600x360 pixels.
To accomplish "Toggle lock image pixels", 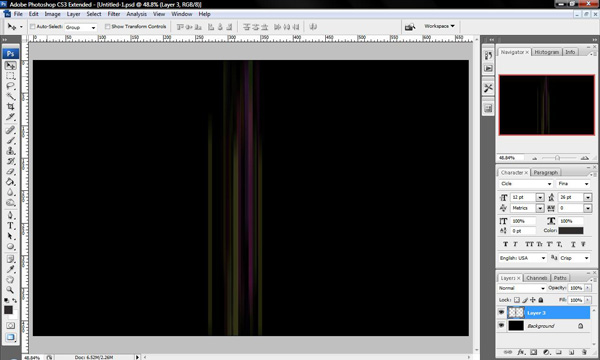I will (525, 300).
